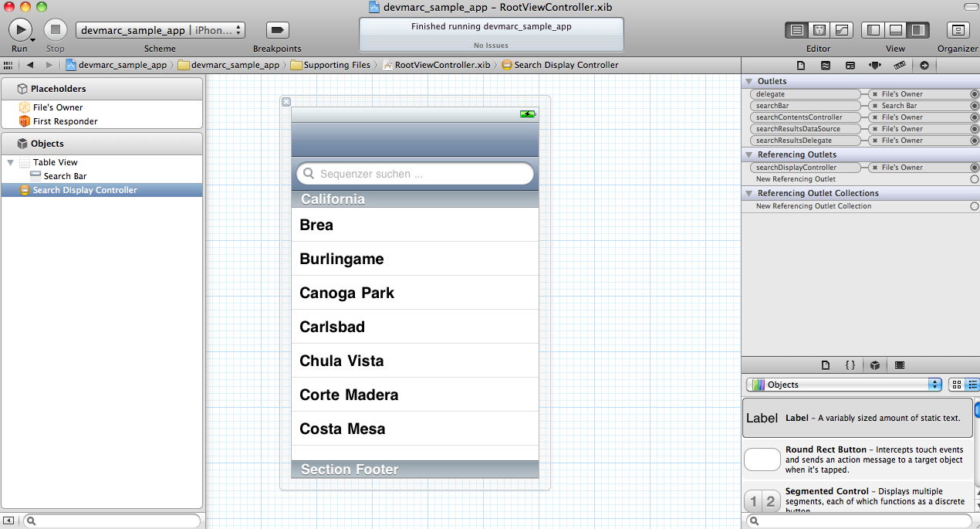Screen dimensions: 980x529
Task: Toggle the left Navigator panel
Action: pyautogui.click(x=873, y=29)
